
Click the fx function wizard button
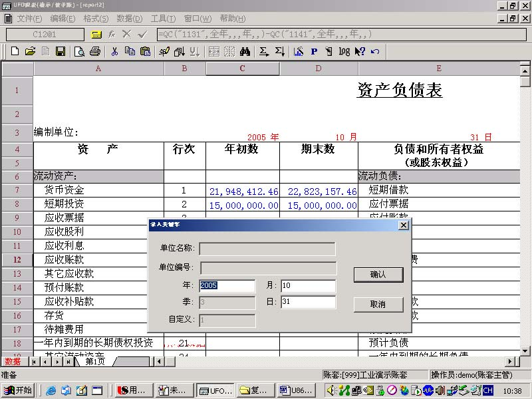click(112, 34)
